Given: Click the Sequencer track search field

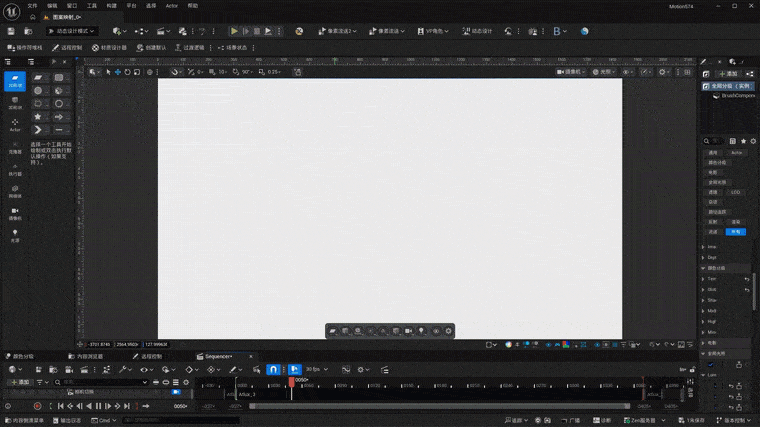Looking at the screenshot, I should point(101,382).
